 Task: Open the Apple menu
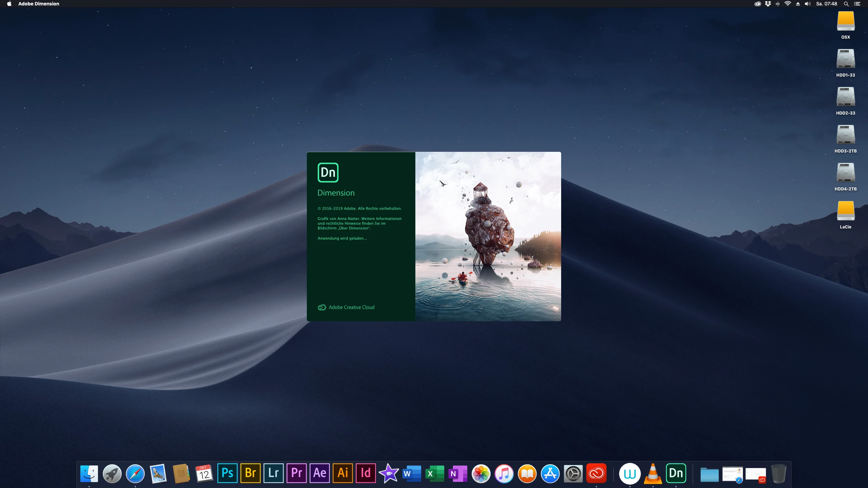click(x=9, y=4)
